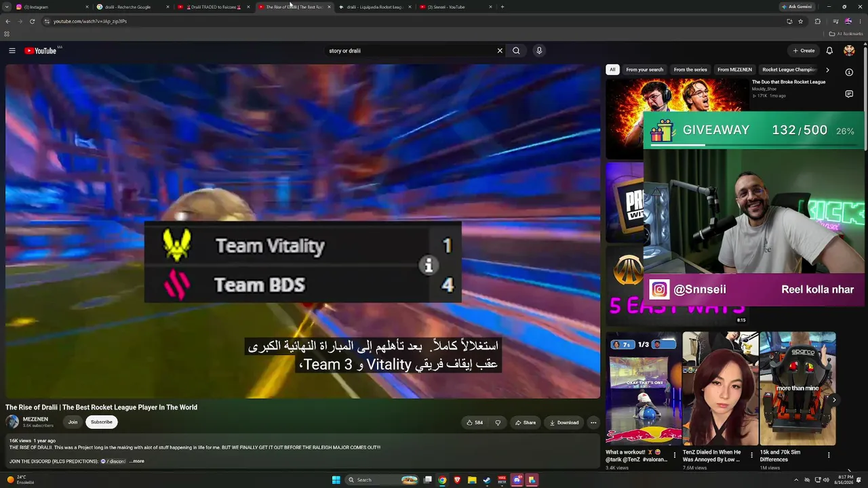This screenshot has width=868, height=488.
Task: Open the Windows Start menu
Action: 336,480
